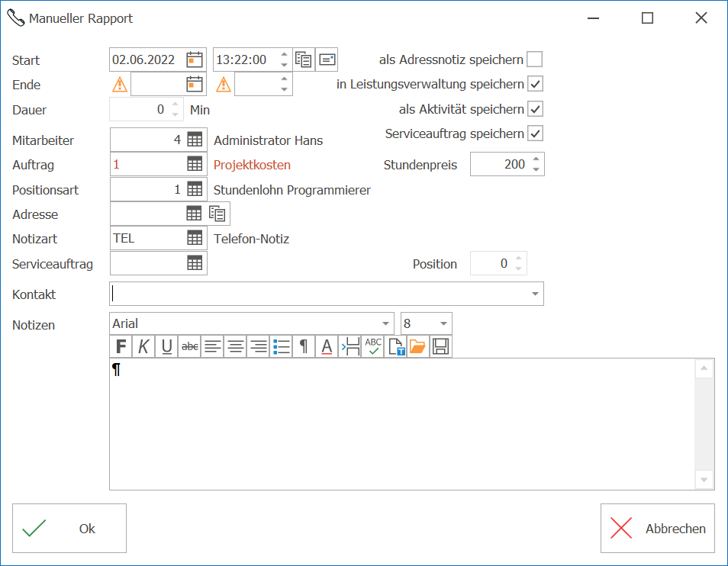
Task: Run ABC spell check
Action: pos(373,346)
